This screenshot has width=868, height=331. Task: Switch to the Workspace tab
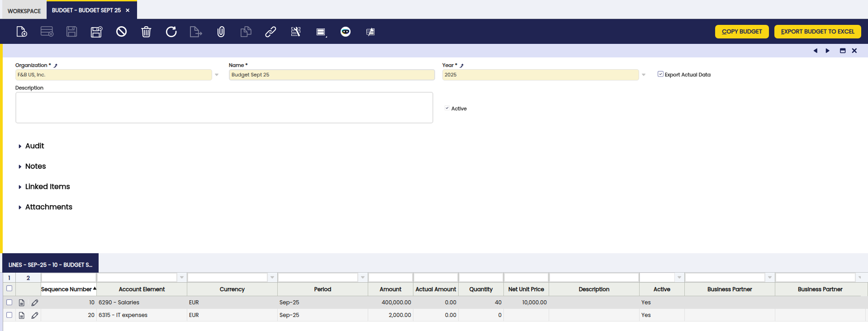(x=24, y=11)
